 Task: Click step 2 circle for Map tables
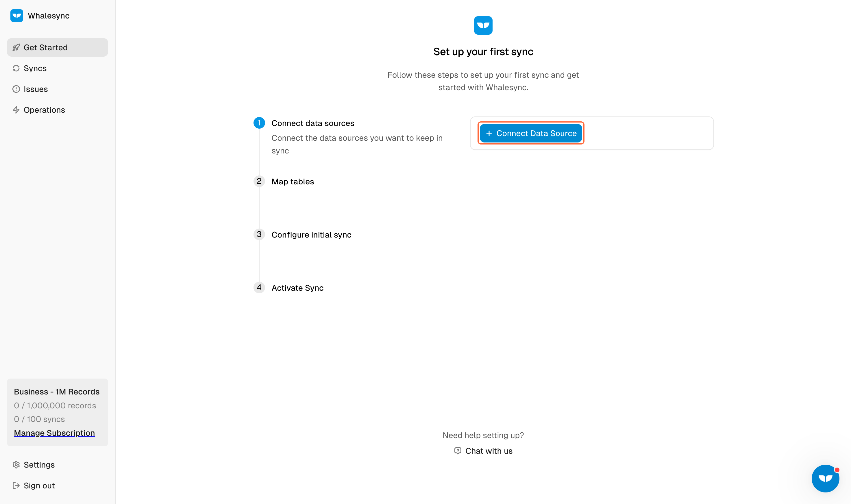point(259,181)
